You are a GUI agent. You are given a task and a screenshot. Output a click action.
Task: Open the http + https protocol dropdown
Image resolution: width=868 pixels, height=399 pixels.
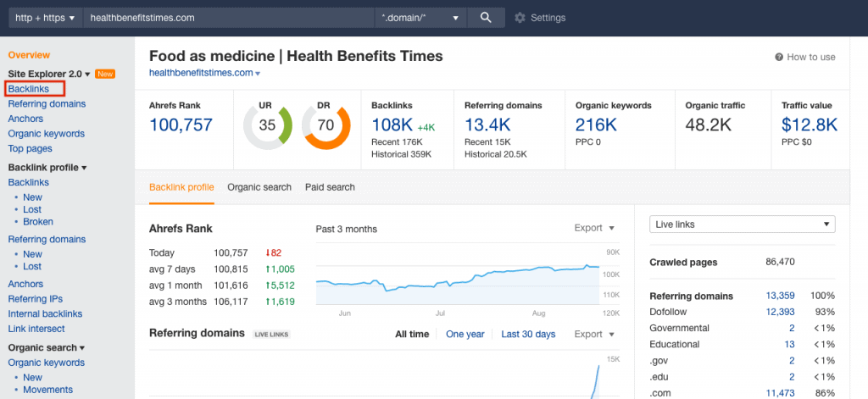(46, 18)
